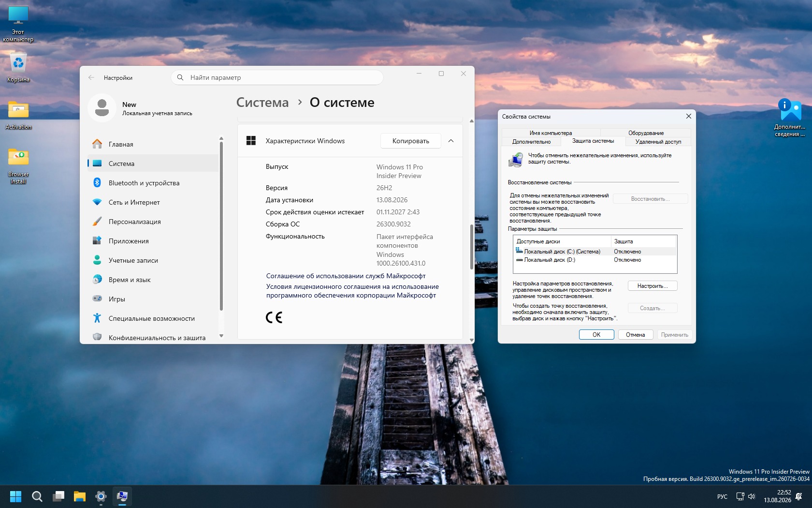
Task: Click the expiry value 01.11.2027 2:43
Action: point(398,212)
